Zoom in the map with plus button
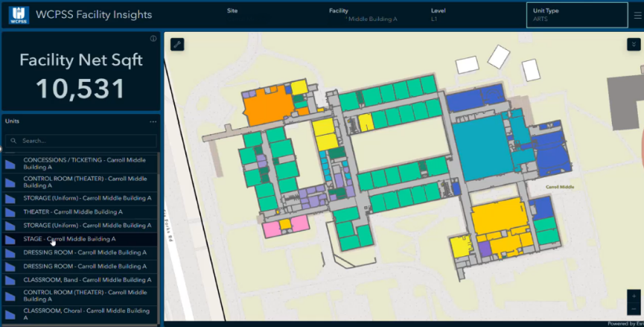This screenshot has height=327, width=644. coord(634,296)
